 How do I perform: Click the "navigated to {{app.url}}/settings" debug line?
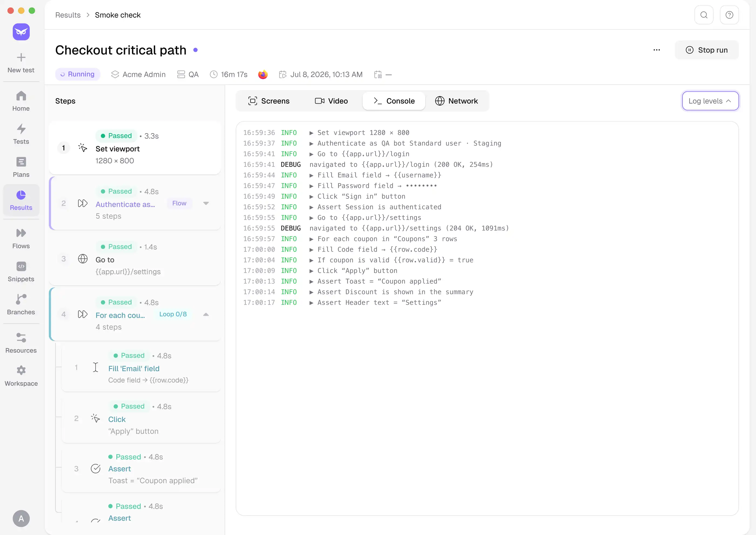409,228
